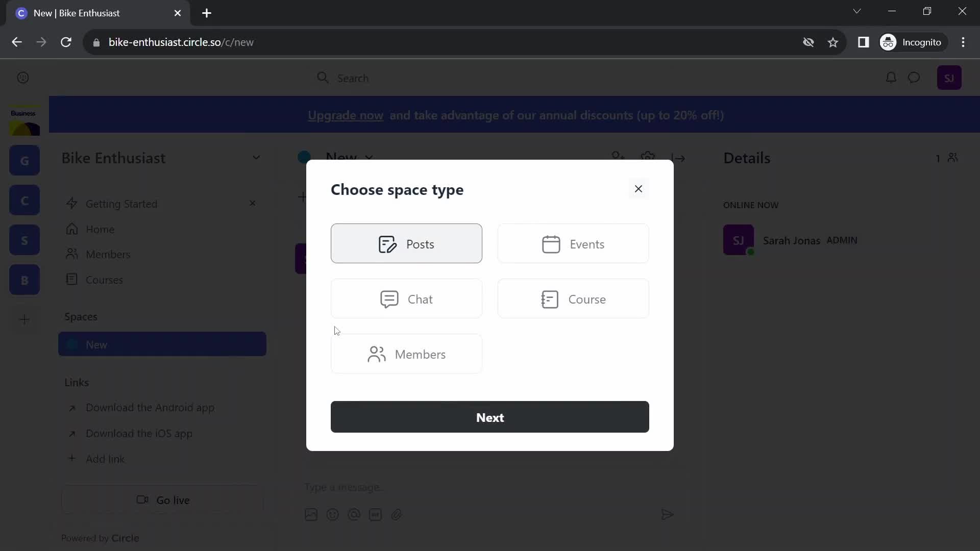Click the Courses menu item
980x551 pixels.
coord(104,280)
